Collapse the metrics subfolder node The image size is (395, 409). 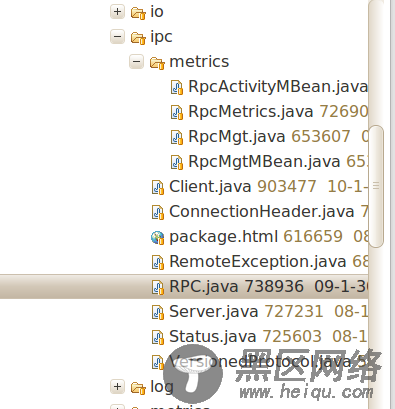136,62
